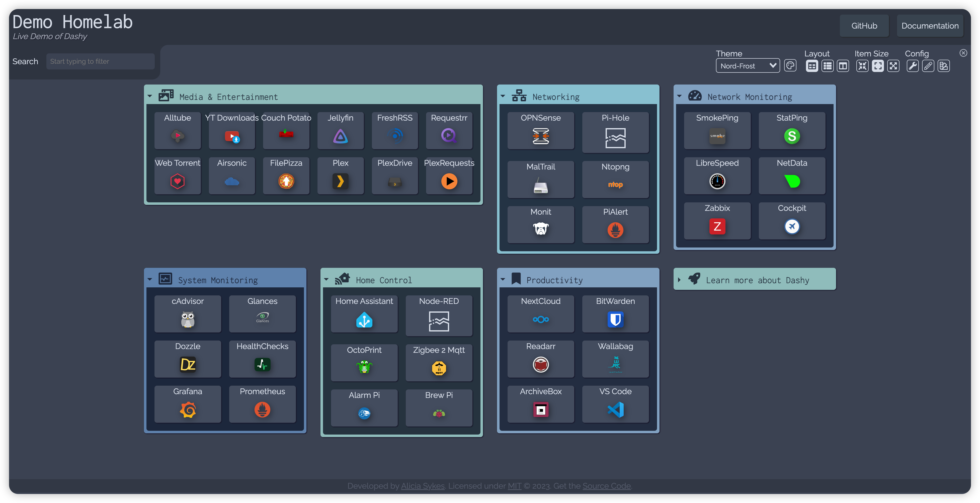The image size is (980, 503).
Task: Open the HealthChecks tile
Action: point(262,359)
